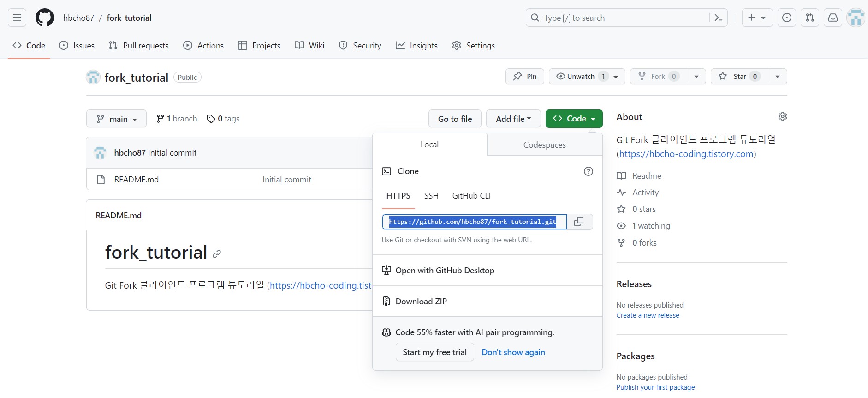This screenshot has width=868, height=398.
Task: Click Download ZIP
Action: (x=415, y=302)
